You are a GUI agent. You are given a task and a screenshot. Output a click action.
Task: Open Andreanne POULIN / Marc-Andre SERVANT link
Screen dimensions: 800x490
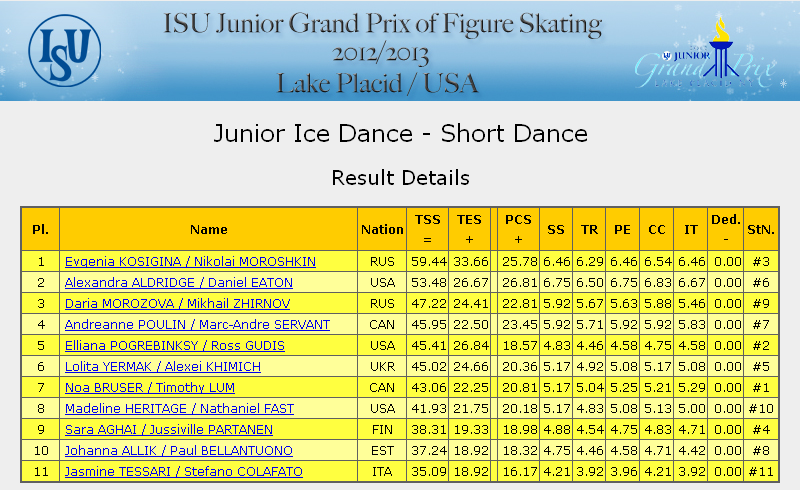point(197,324)
